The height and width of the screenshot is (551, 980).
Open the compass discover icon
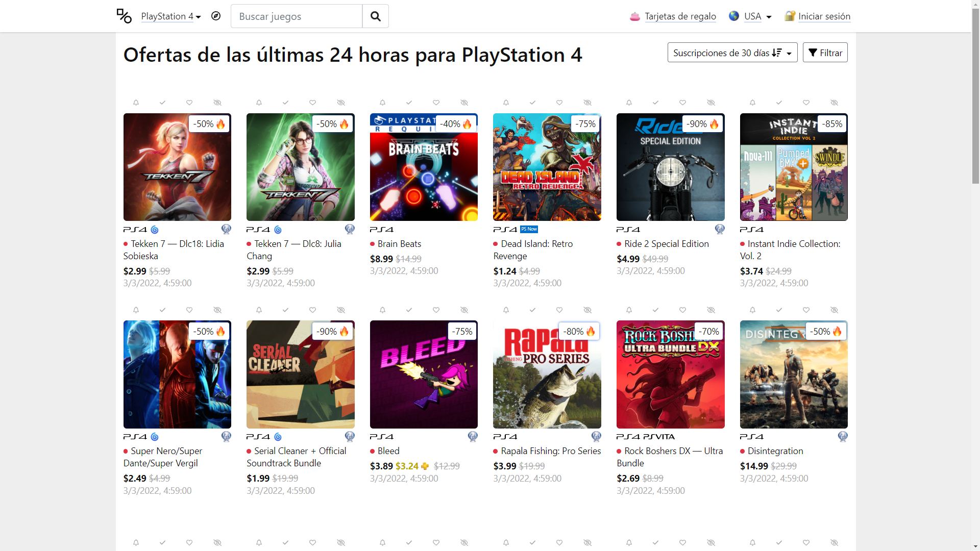point(216,16)
